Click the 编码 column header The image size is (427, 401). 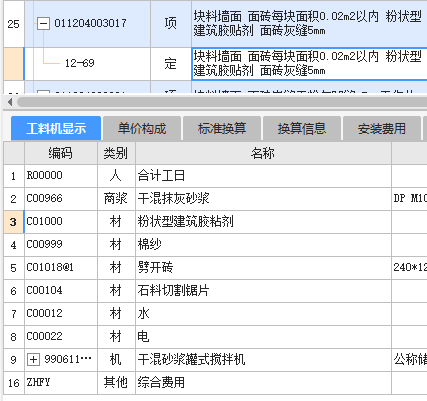[x=61, y=153]
